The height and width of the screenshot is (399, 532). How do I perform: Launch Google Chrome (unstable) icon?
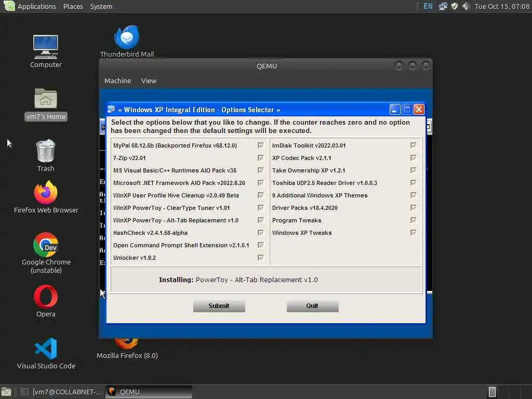click(46, 253)
